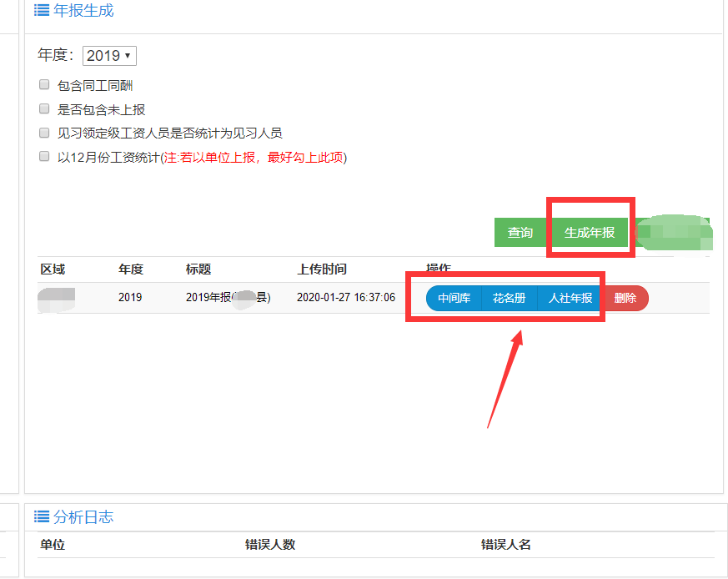The image size is (728, 579).
Task: Click the list icon beside 分析日志 heading
Action: [41, 517]
